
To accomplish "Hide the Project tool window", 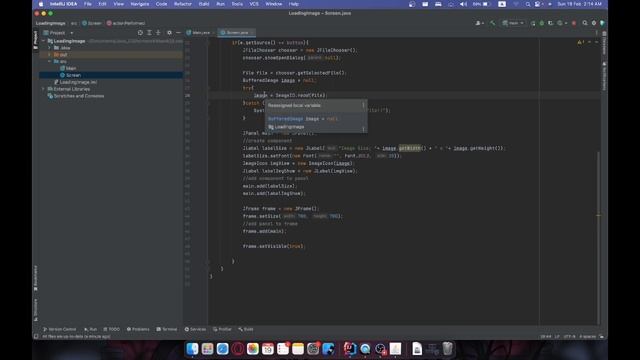I will (x=178, y=33).
